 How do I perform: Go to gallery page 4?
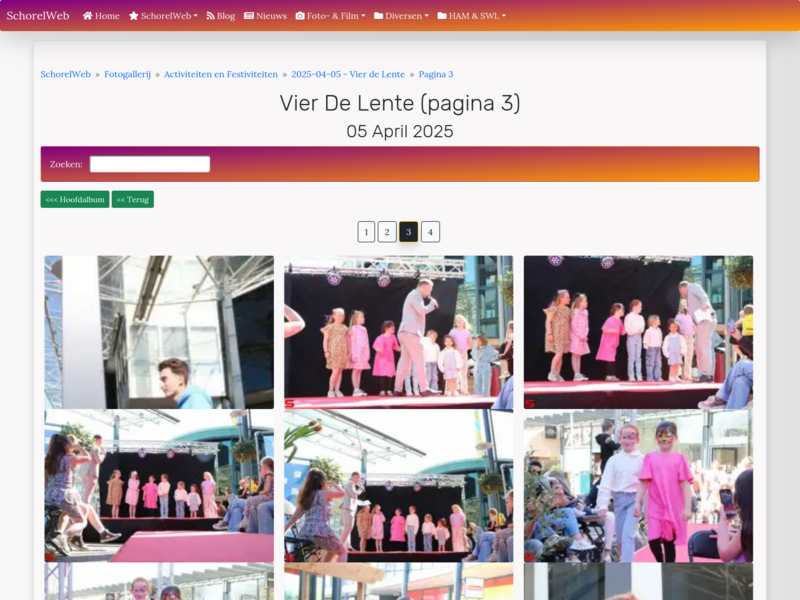431,232
